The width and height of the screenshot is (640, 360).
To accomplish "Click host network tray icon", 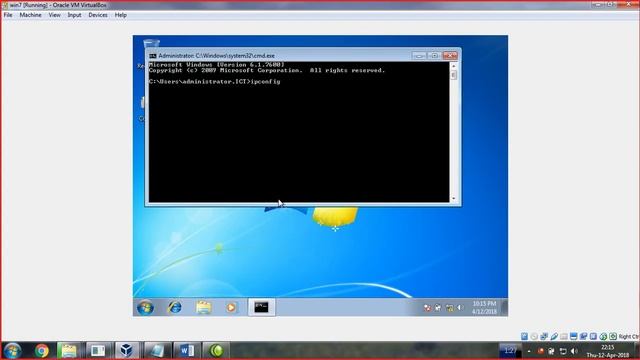I will tap(563, 351).
